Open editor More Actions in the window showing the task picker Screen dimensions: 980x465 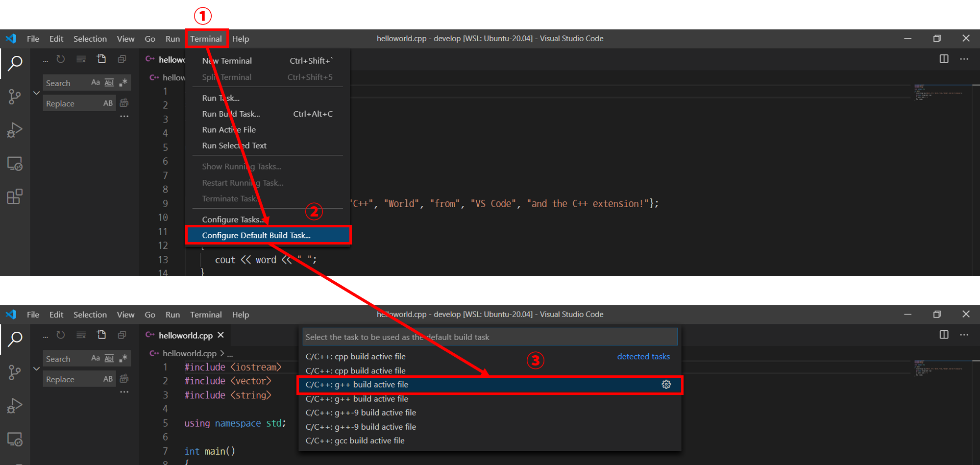(x=964, y=335)
